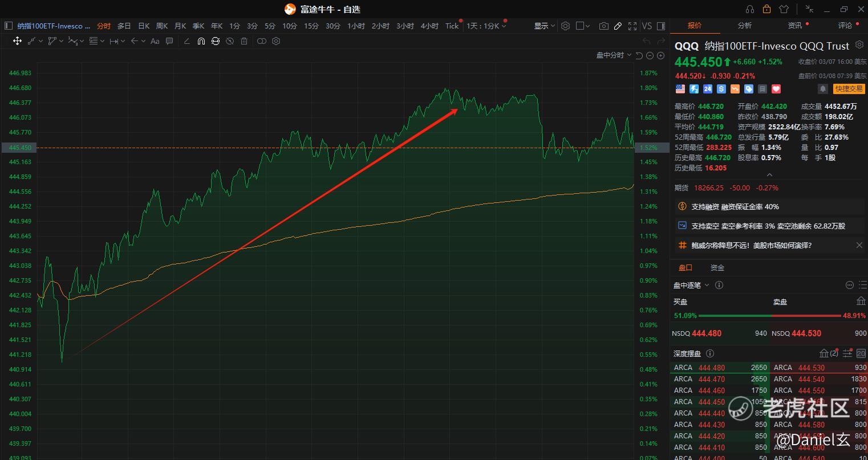This screenshot has height=460, width=868.
Task: Click the buy/sell ratio bar
Action: (x=769, y=315)
